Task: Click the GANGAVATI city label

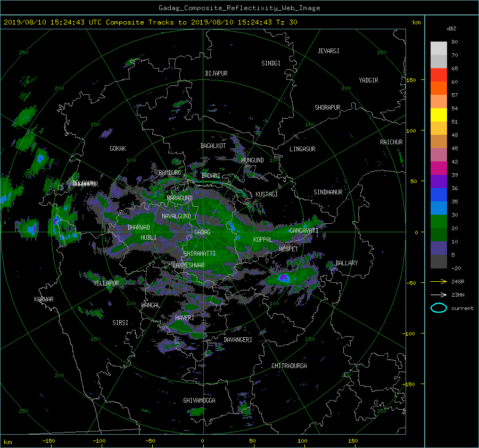Action: (304, 231)
